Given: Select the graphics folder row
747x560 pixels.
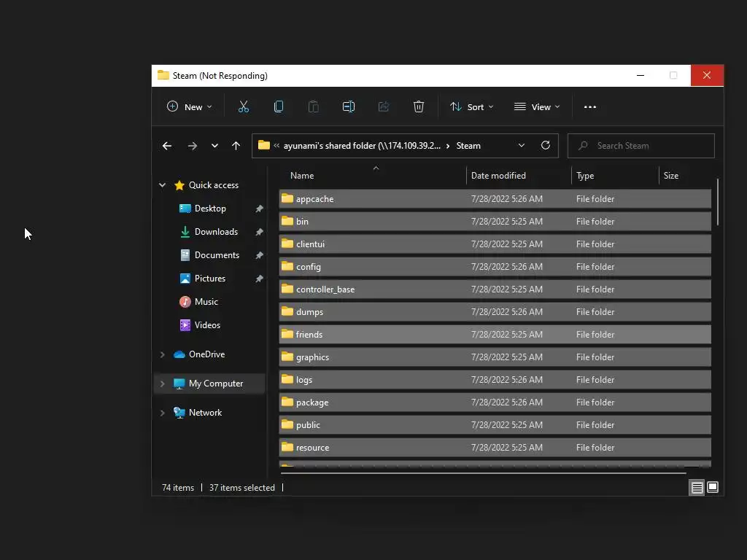Looking at the screenshot, I should [495, 357].
